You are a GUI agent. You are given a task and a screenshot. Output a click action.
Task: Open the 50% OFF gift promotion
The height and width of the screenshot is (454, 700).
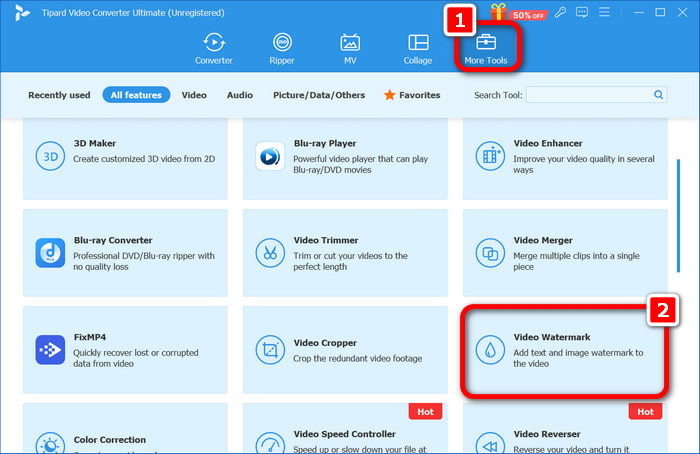(517, 12)
